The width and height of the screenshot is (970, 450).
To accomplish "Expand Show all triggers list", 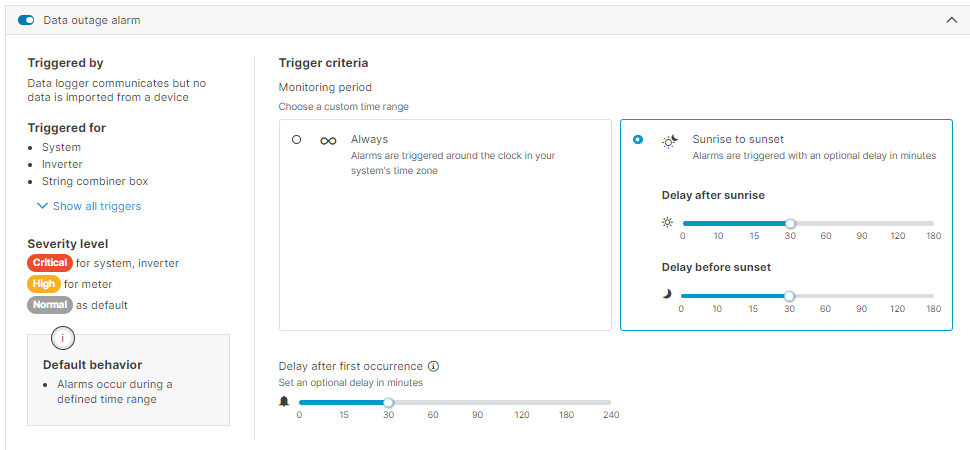I will [x=42, y=206].
